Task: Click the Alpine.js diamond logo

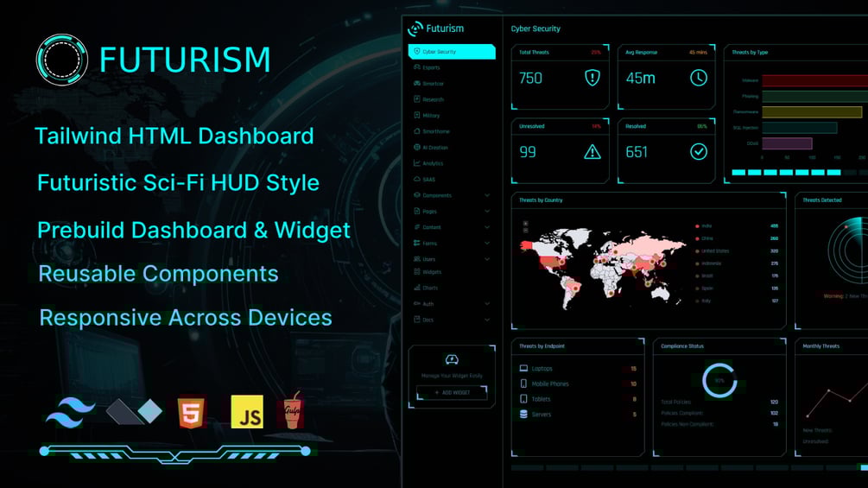Action: pos(134,412)
